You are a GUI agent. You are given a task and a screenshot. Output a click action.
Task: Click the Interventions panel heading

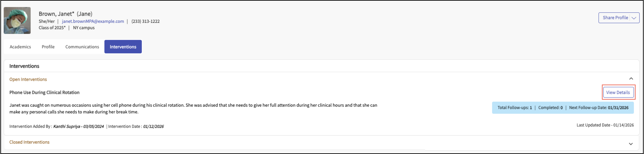pyautogui.click(x=24, y=66)
